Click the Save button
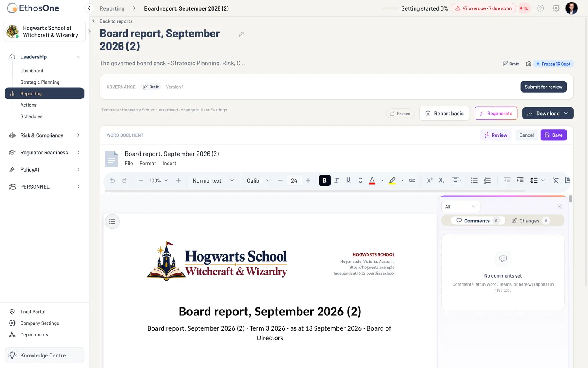 [554, 135]
